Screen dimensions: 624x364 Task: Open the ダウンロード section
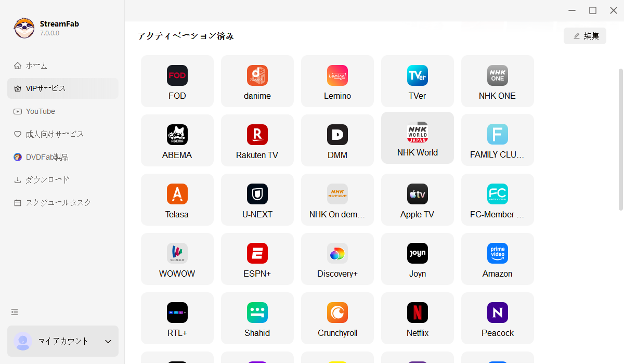click(x=47, y=179)
